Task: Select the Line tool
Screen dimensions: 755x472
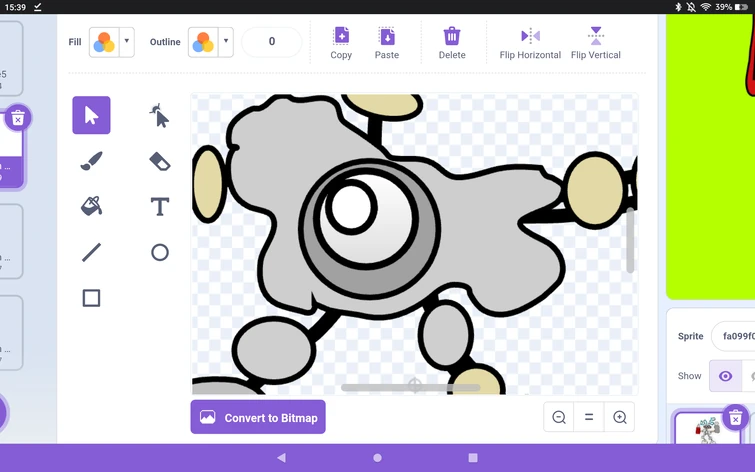Action: click(91, 252)
